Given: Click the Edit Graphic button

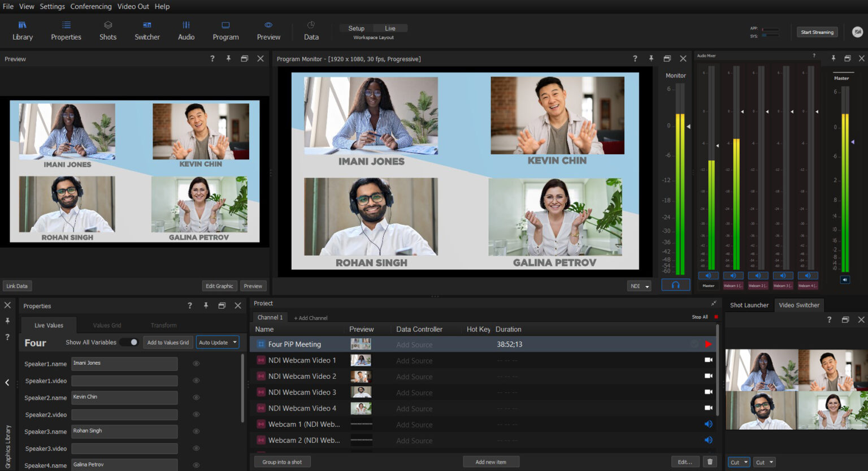Looking at the screenshot, I should (219, 286).
